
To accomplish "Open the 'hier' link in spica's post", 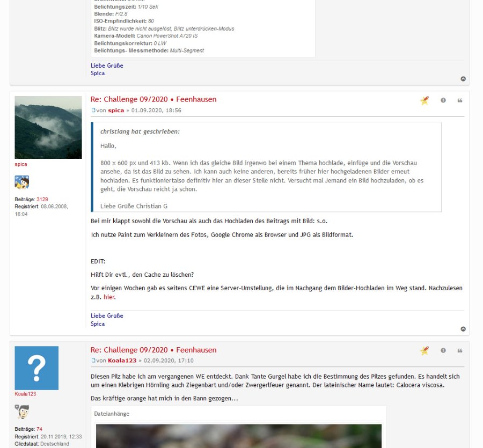I will (109, 297).
